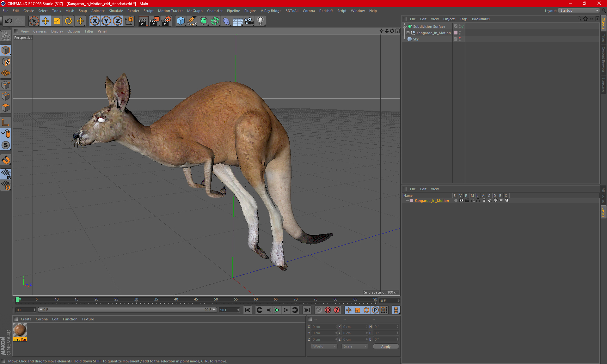Activate the Scale tool

[x=57, y=21]
